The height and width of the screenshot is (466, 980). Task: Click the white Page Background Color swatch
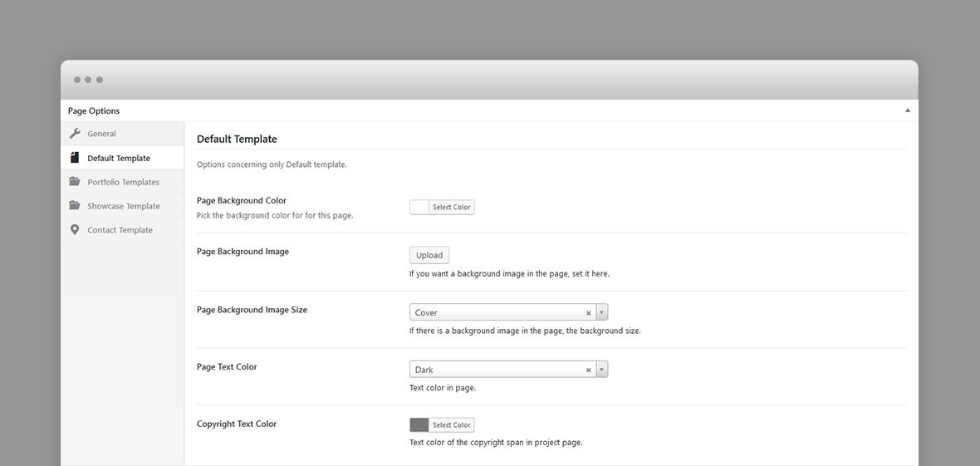(419, 207)
